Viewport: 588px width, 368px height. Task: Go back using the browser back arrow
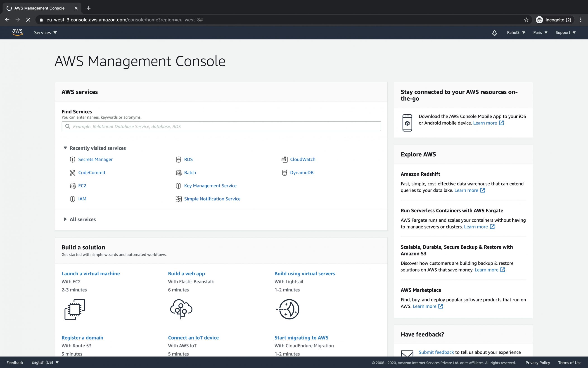7,20
